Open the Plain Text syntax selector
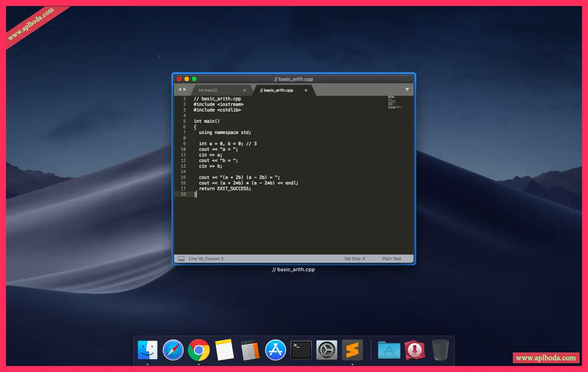 pos(392,259)
